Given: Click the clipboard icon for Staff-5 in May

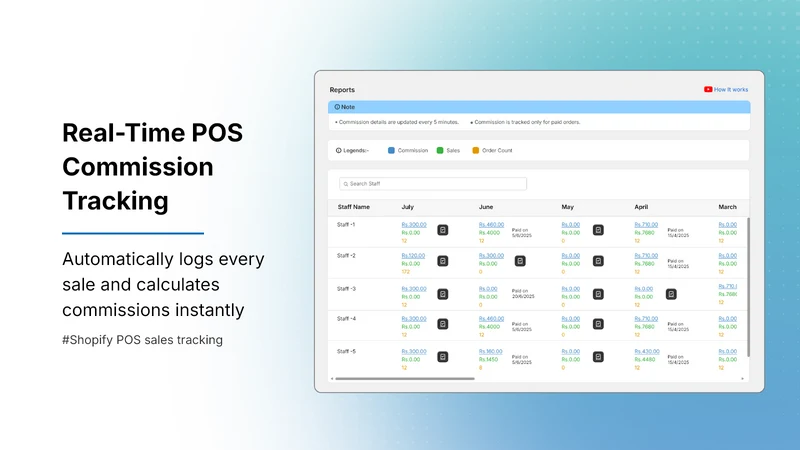Looking at the screenshot, I should (598, 357).
